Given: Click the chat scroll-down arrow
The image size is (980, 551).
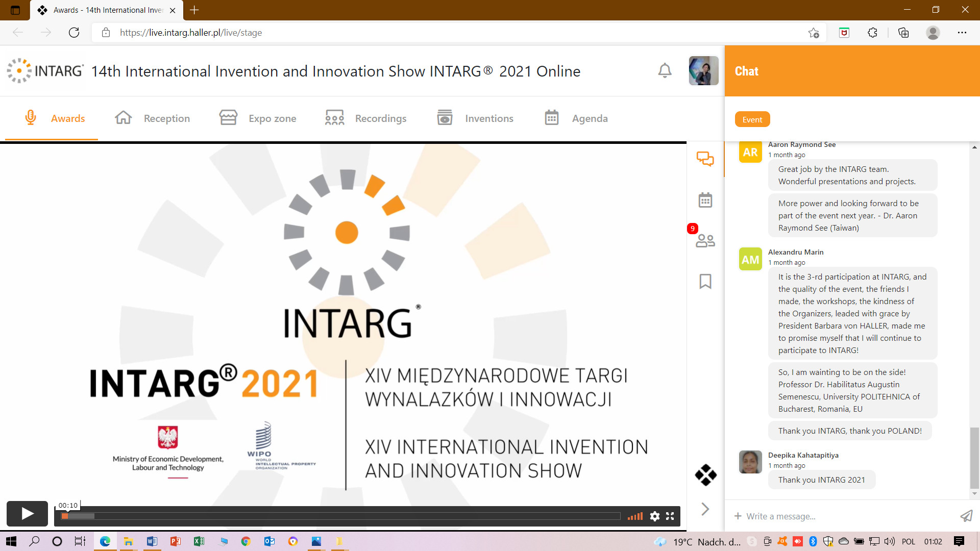Looking at the screenshot, I should (x=974, y=493).
